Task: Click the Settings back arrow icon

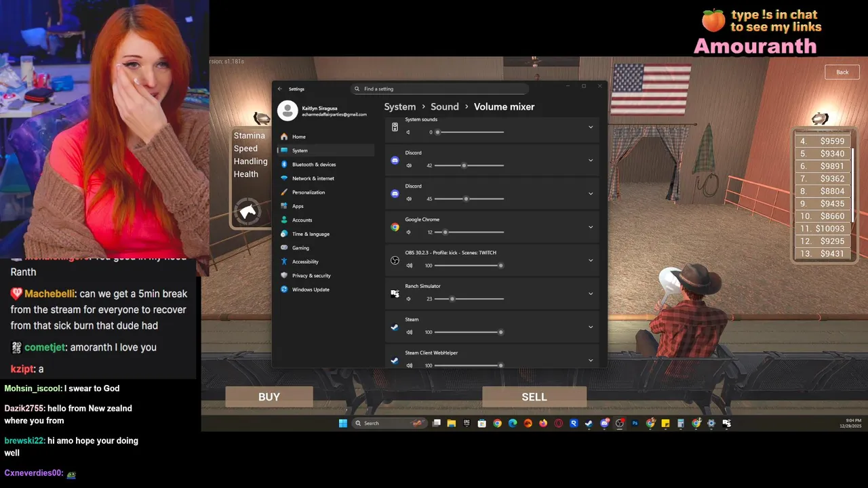Action: point(279,89)
